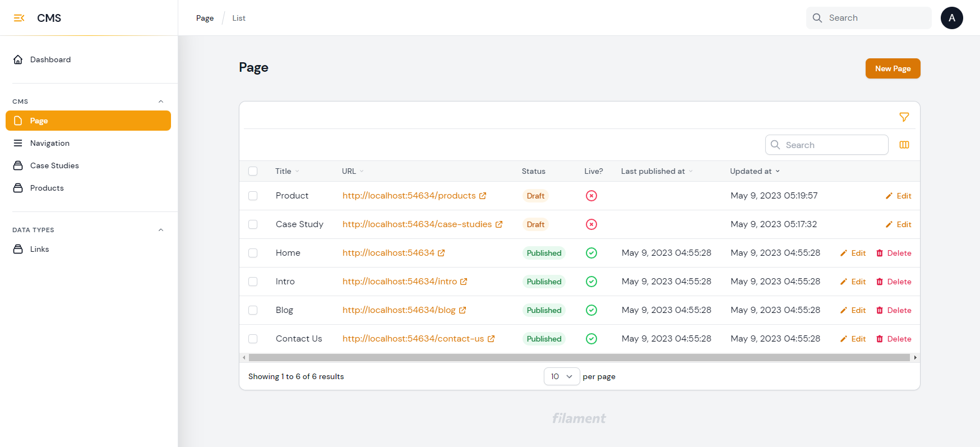Image resolution: width=980 pixels, height=447 pixels.
Task: Select the Page menu item in the sidebar
Action: pos(89,121)
